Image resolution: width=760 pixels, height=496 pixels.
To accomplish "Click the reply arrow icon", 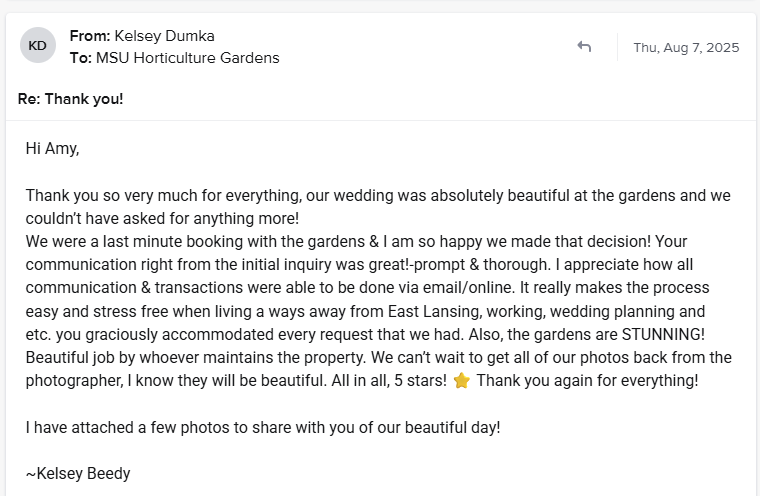I will pyautogui.click(x=584, y=47).
